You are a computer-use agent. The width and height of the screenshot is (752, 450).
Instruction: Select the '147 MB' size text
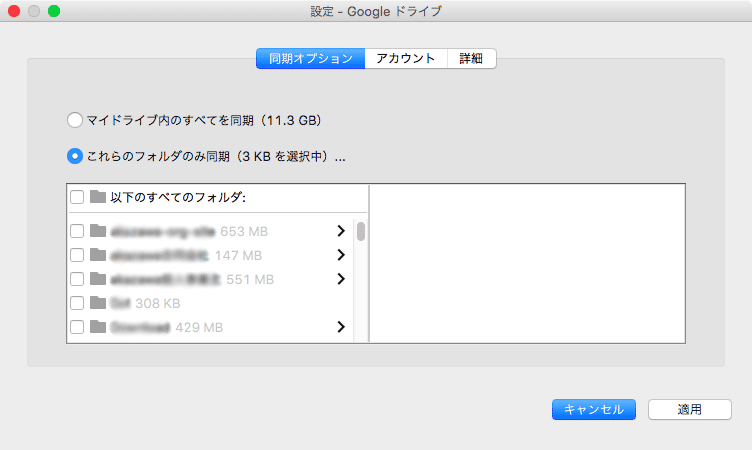pyautogui.click(x=238, y=256)
